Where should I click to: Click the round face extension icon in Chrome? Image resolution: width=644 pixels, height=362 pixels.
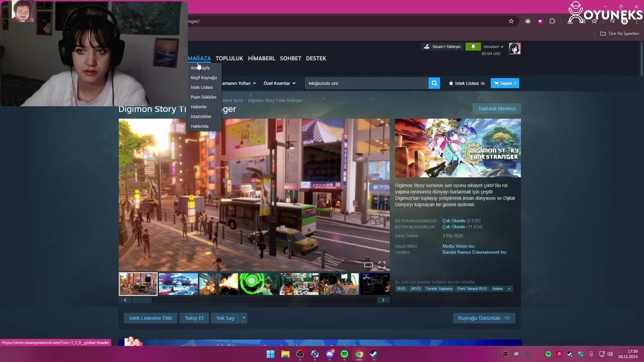528,21
